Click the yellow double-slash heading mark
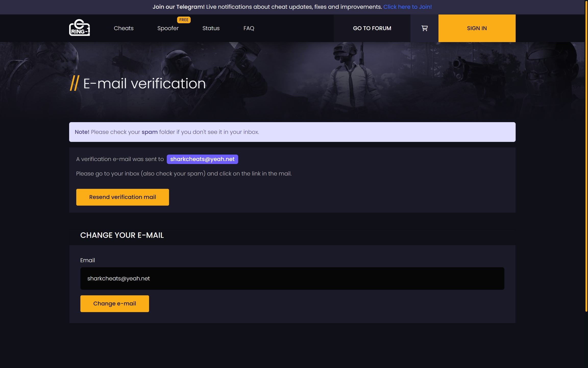This screenshot has width=588, height=368. click(75, 83)
